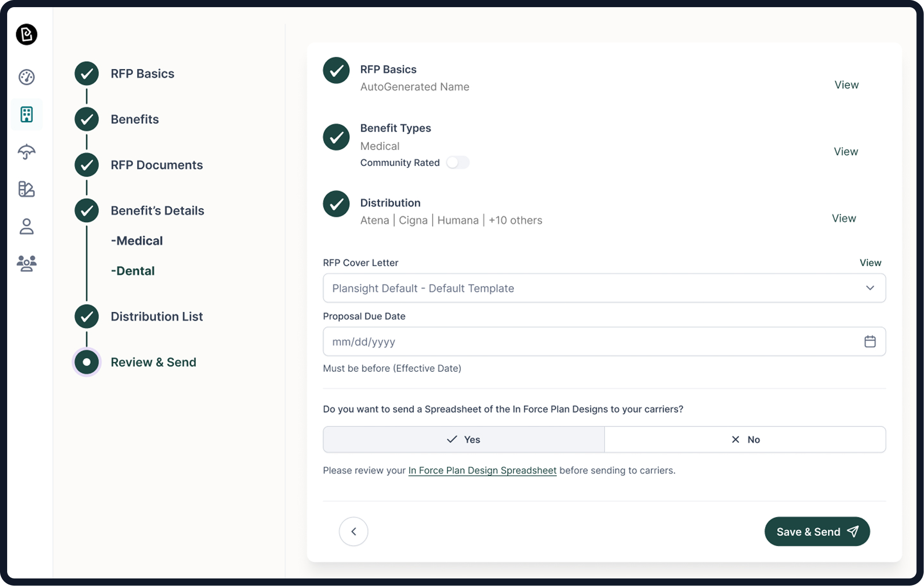Toggle the Community Rated switch

point(458,162)
